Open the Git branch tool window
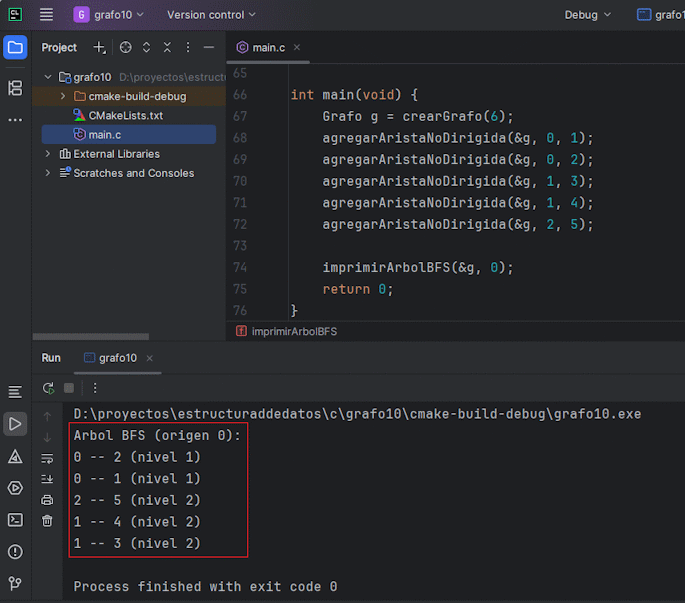The height and width of the screenshot is (603, 685). click(x=15, y=584)
